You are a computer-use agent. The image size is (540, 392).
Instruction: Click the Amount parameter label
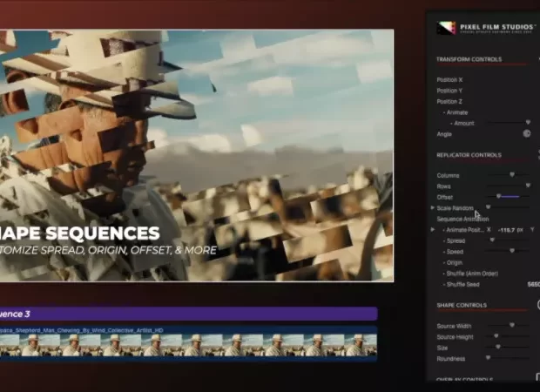click(464, 124)
